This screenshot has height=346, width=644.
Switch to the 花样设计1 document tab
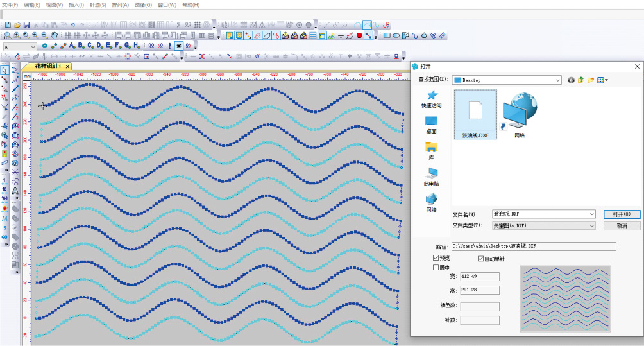coord(48,66)
